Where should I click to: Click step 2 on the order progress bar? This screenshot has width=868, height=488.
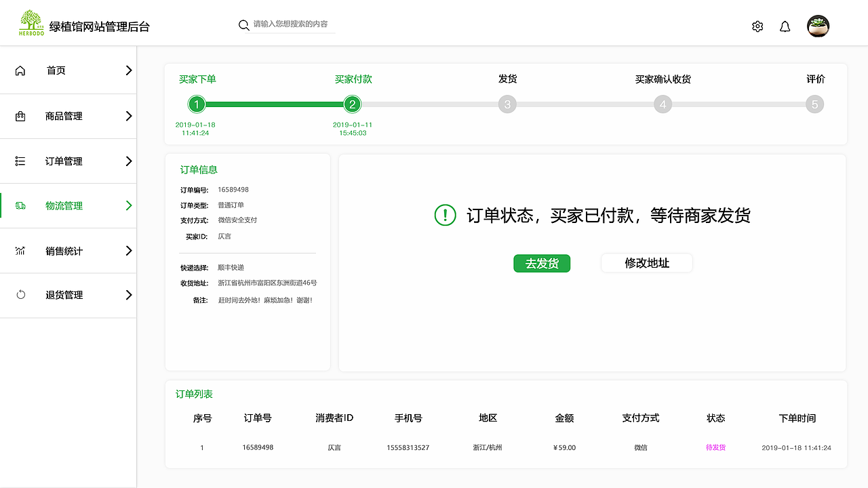pos(352,104)
